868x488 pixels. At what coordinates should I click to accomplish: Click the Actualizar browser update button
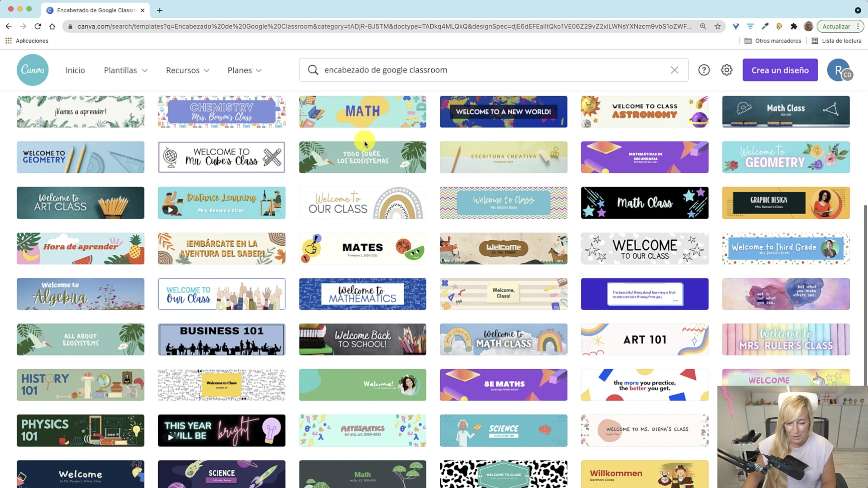pyautogui.click(x=836, y=26)
